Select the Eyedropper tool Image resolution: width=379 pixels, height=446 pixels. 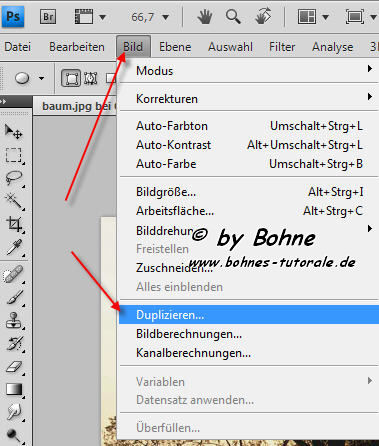(x=14, y=247)
